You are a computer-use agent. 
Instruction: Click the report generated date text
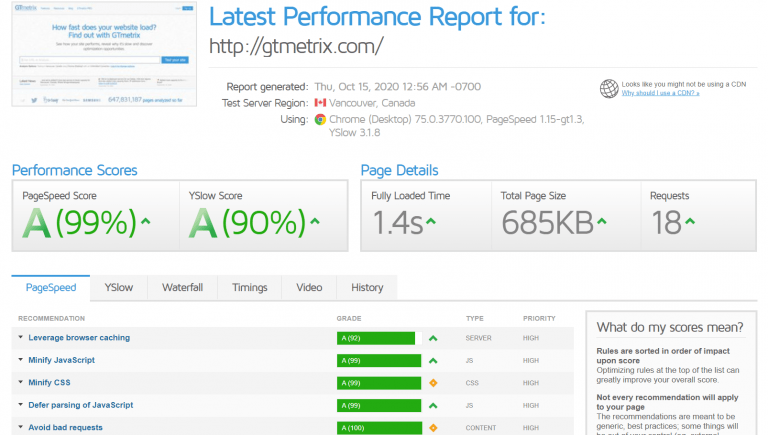point(398,87)
